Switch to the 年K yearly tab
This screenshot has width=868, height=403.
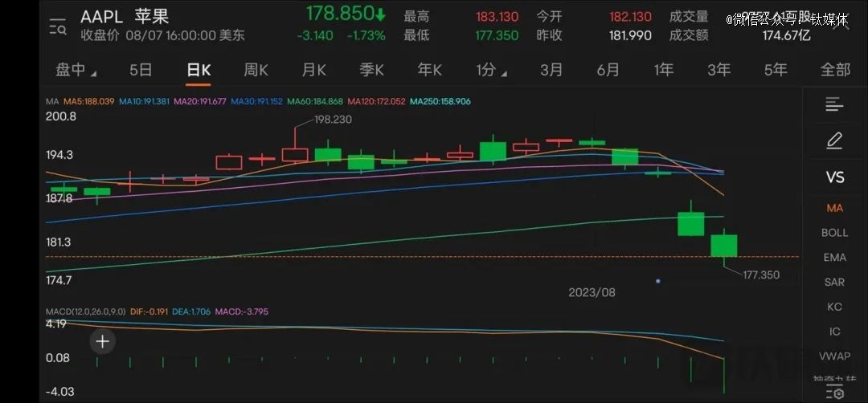click(x=429, y=70)
